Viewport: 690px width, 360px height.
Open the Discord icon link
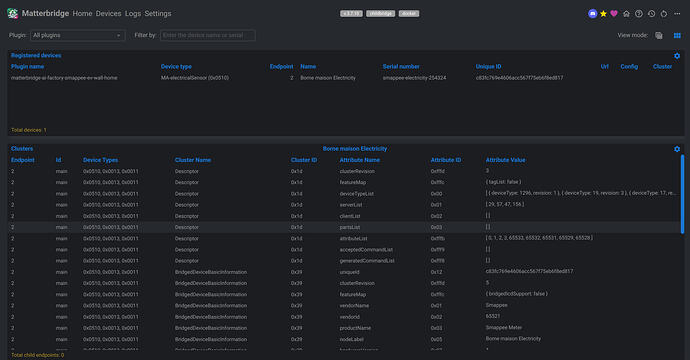click(592, 14)
